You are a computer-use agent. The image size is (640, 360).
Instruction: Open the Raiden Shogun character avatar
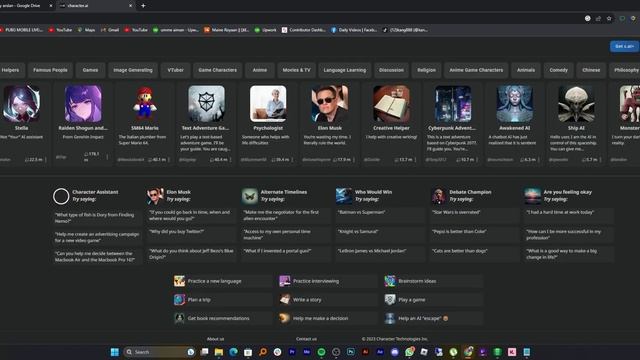[83, 104]
